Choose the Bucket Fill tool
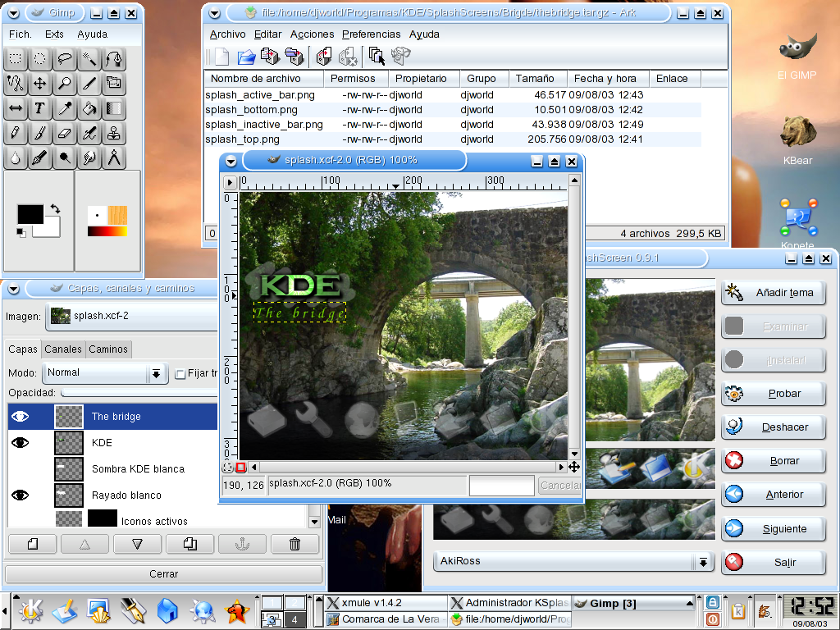The height and width of the screenshot is (630, 840). pos(89,108)
